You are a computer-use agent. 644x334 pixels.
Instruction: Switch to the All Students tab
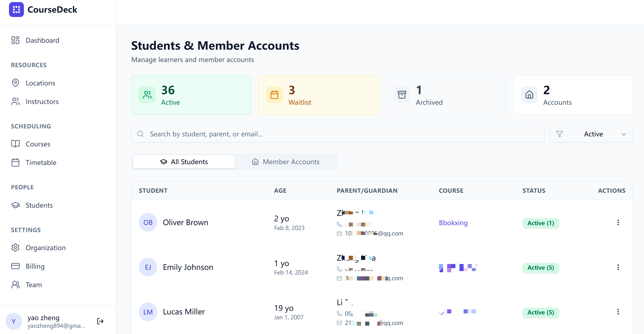184,162
